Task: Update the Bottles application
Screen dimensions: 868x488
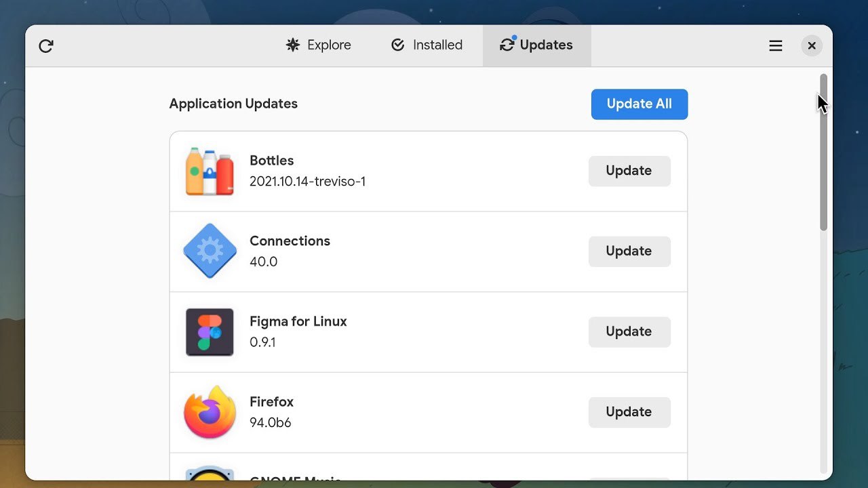Action: 629,171
